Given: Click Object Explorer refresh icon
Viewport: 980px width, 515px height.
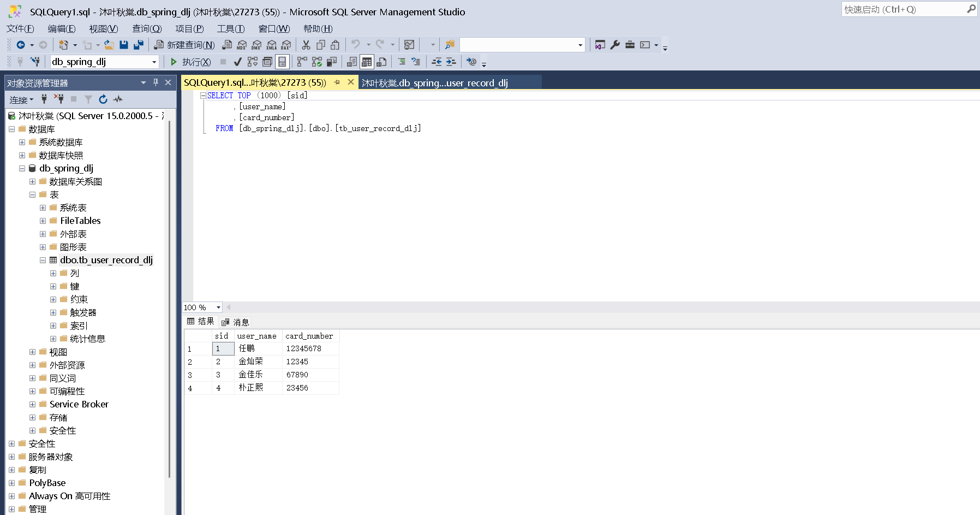Looking at the screenshot, I should tap(103, 99).
